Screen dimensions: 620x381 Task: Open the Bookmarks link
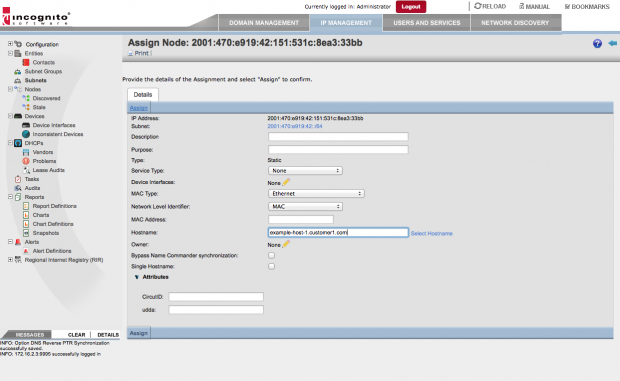(x=587, y=7)
